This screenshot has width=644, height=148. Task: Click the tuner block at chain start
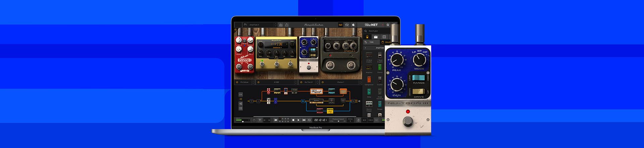tap(251, 101)
